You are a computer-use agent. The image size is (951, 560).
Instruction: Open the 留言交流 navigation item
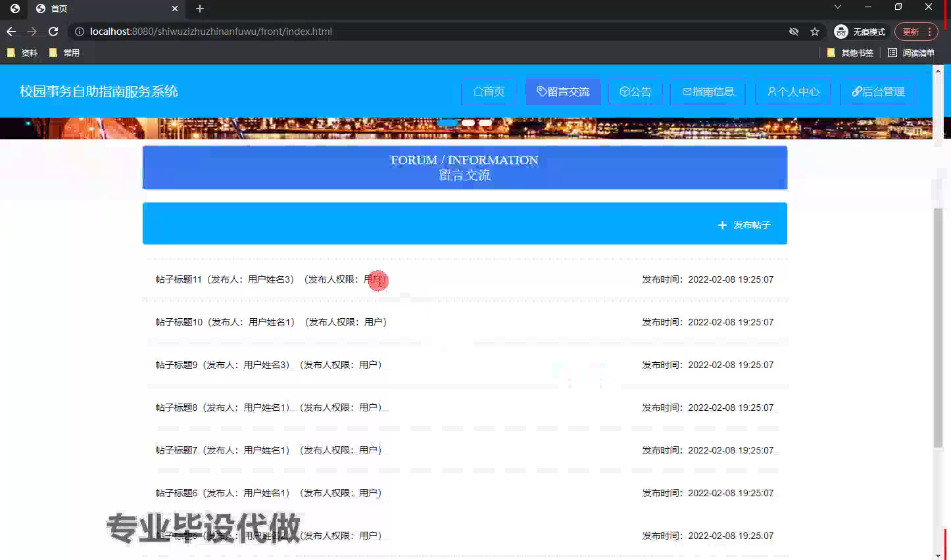pyautogui.click(x=563, y=91)
